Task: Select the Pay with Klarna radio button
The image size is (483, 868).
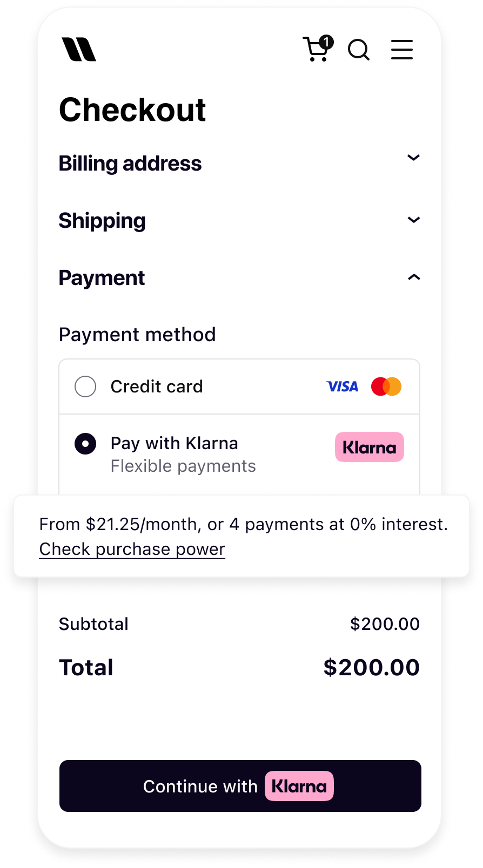Action: [85, 444]
